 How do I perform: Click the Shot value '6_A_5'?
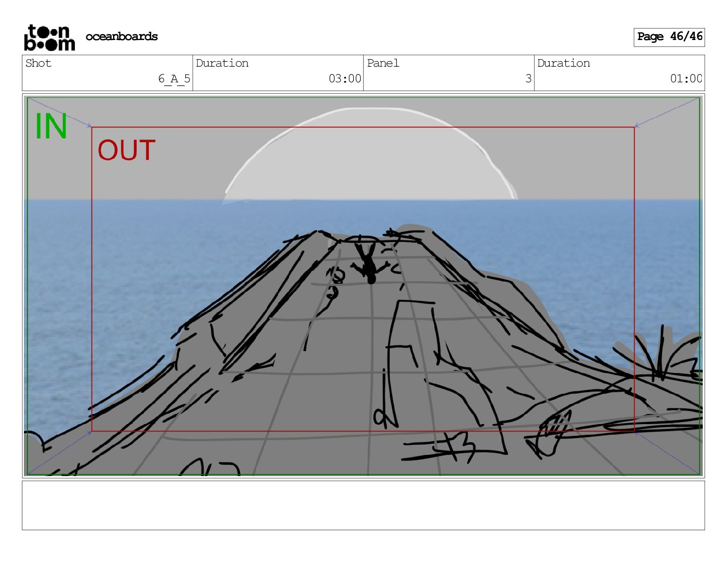coord(174,79)
